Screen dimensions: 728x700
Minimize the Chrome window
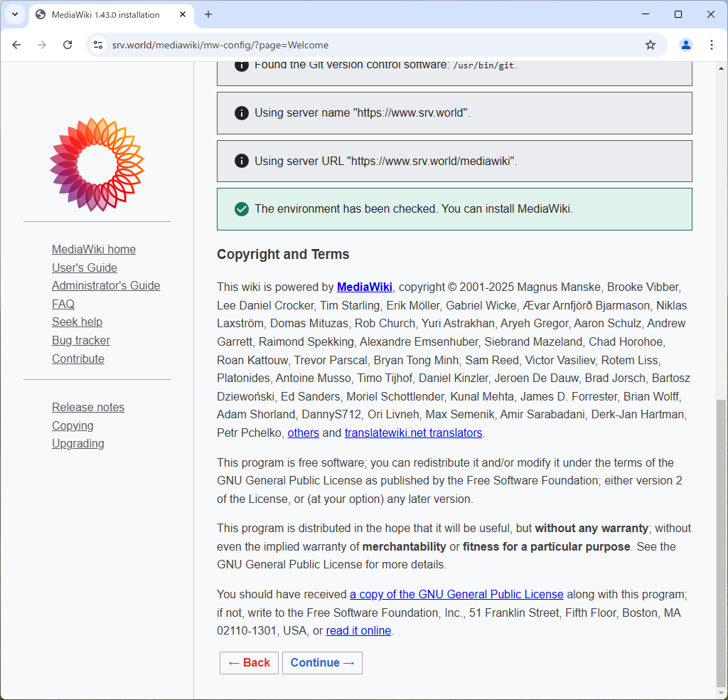click(x=646, y=14)
